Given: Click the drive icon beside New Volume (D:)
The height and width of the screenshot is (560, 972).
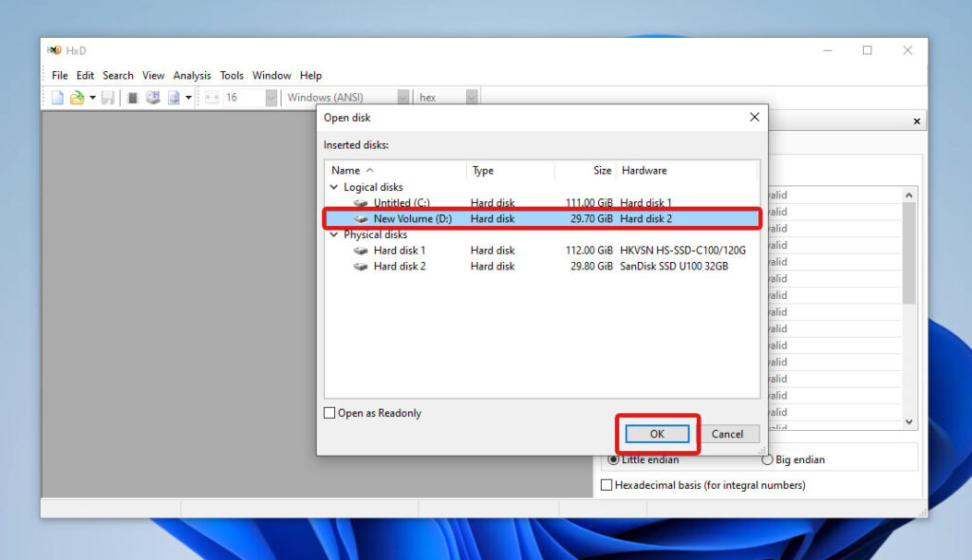Looking at the screenshot, I should pyautogui.click(x=361, y=219).
